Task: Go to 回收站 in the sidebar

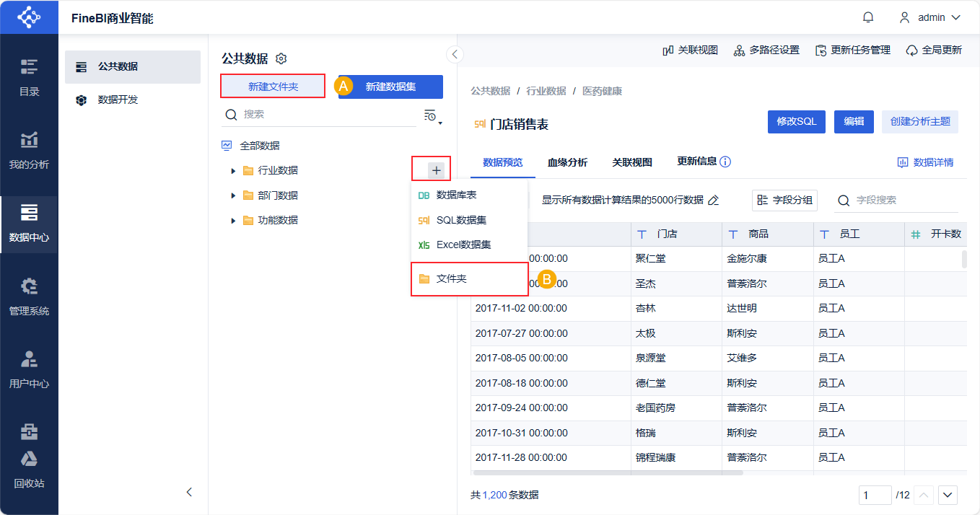Action: [29, 470]
